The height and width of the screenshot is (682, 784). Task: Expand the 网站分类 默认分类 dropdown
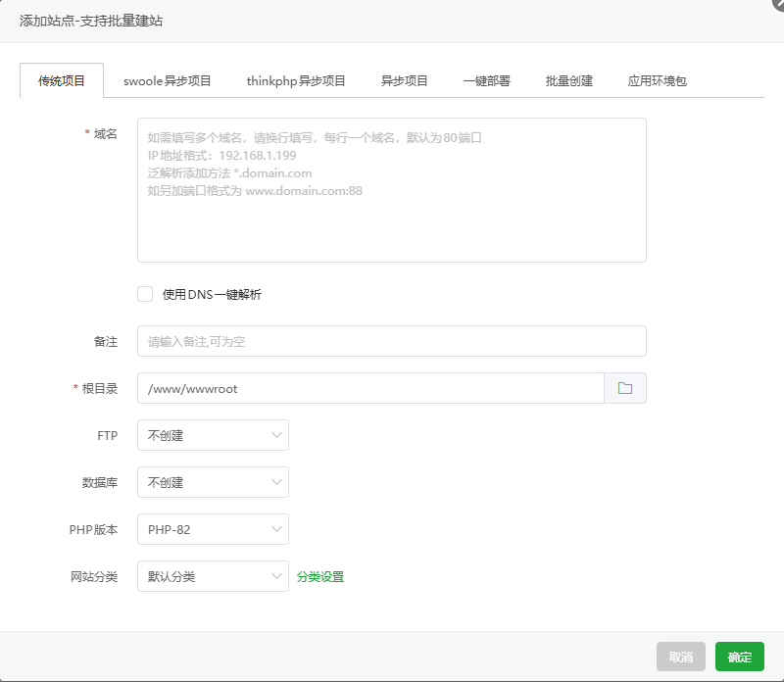coord(213,576)
